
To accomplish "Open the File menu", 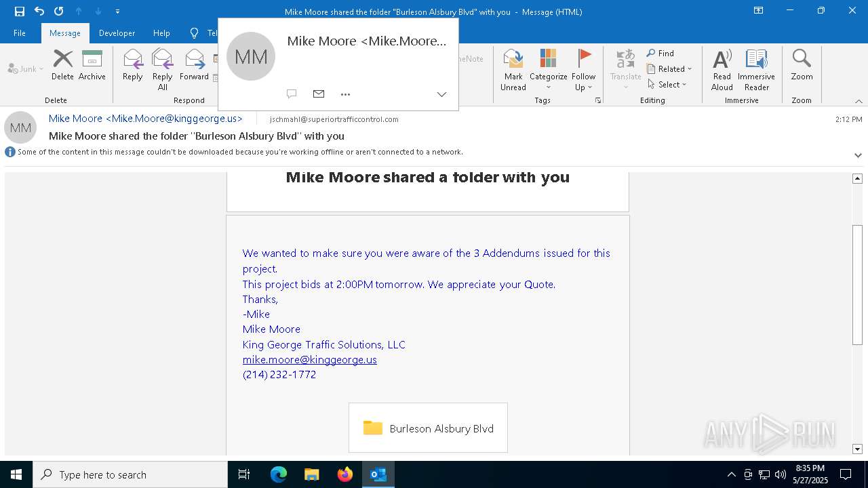I will [x=20, y=33].
